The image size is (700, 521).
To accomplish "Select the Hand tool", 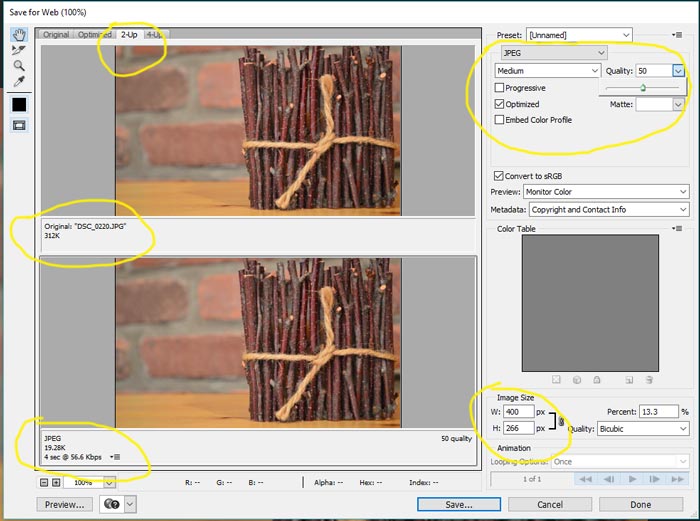I will pos(19,34).
